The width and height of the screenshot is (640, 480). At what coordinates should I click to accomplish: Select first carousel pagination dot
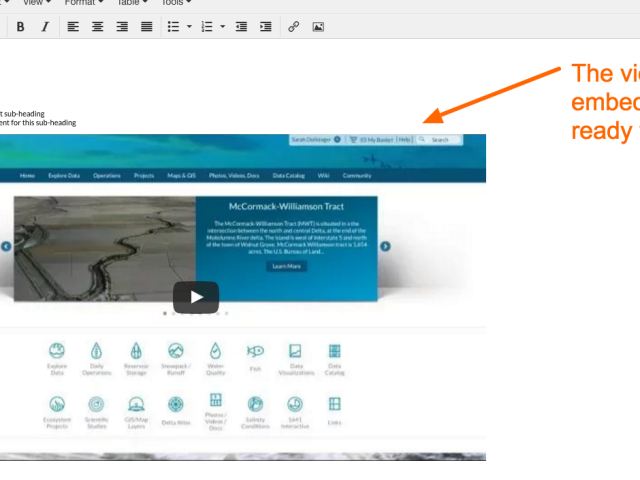(x=165, y=313)
